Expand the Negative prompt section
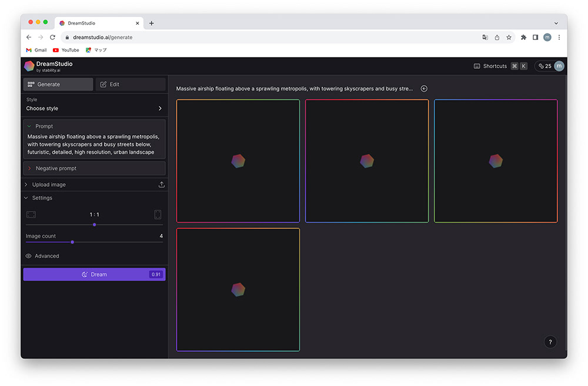The image size is (588, 386). click(94, 168)
